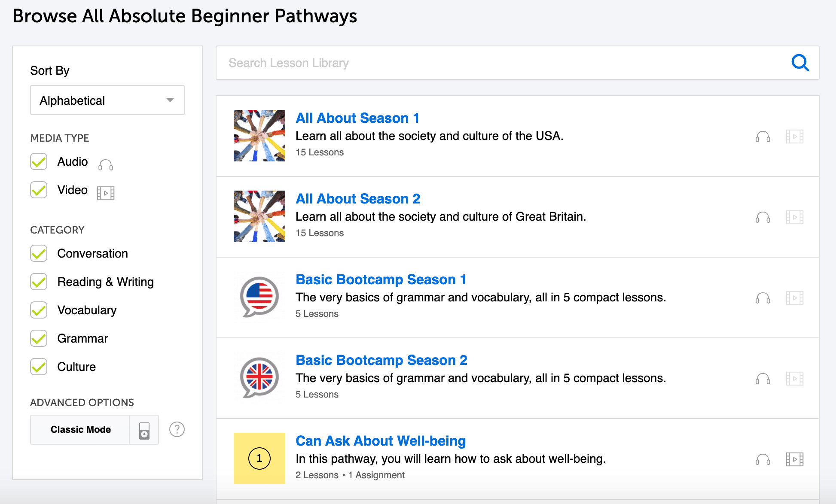Screen dimensions: 836x504
Task: Click headphones icon for Can Ask About Well-being
Action: (763, 460)
